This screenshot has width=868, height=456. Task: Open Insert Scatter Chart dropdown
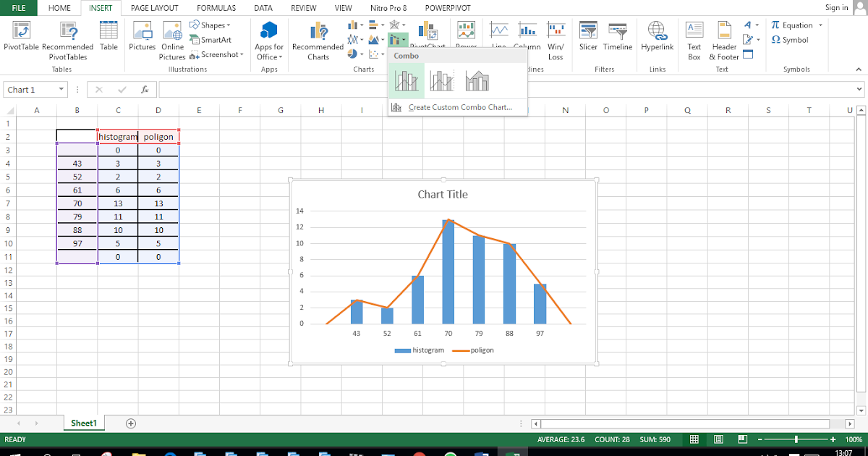(376, 54)
